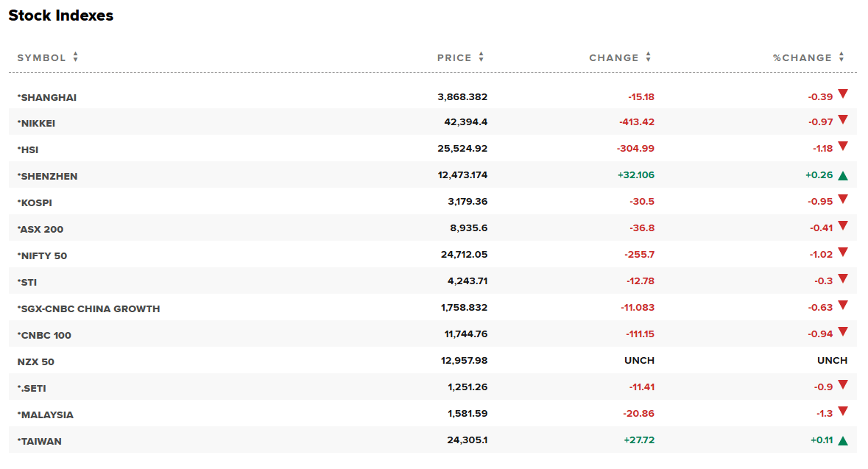
Task: Sort table by the Symbol column arrows
Action: point(75,57)
